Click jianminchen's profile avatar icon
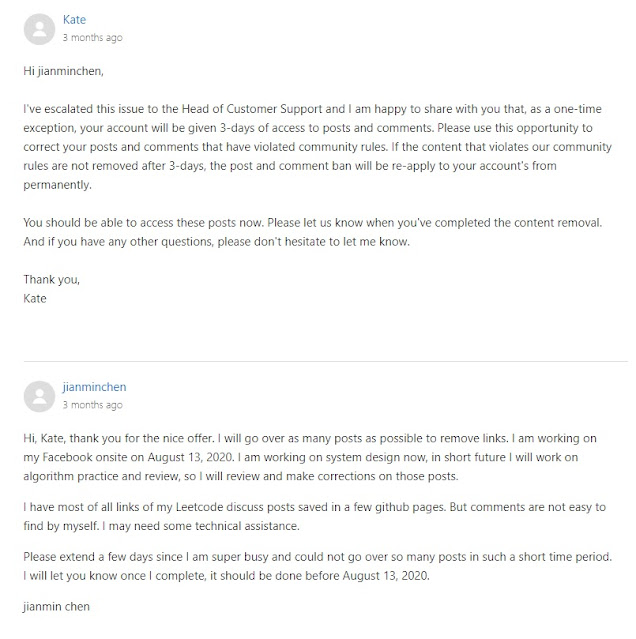 click(x=39, y=395)
